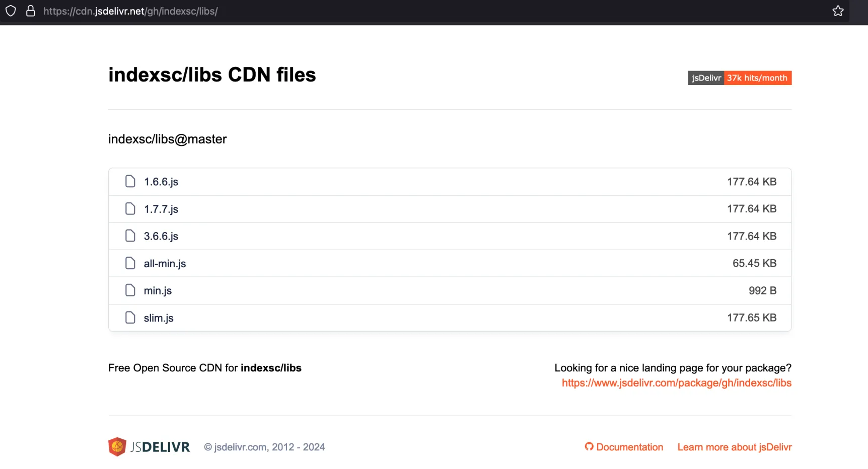Click the file icon next to slim.js
868x469 pixels.
click(130, 317)
